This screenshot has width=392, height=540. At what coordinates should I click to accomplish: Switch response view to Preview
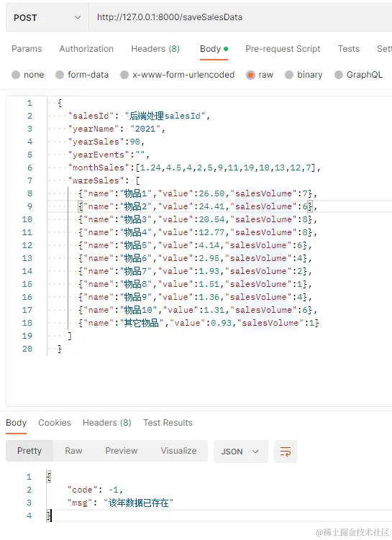point(122,451)
